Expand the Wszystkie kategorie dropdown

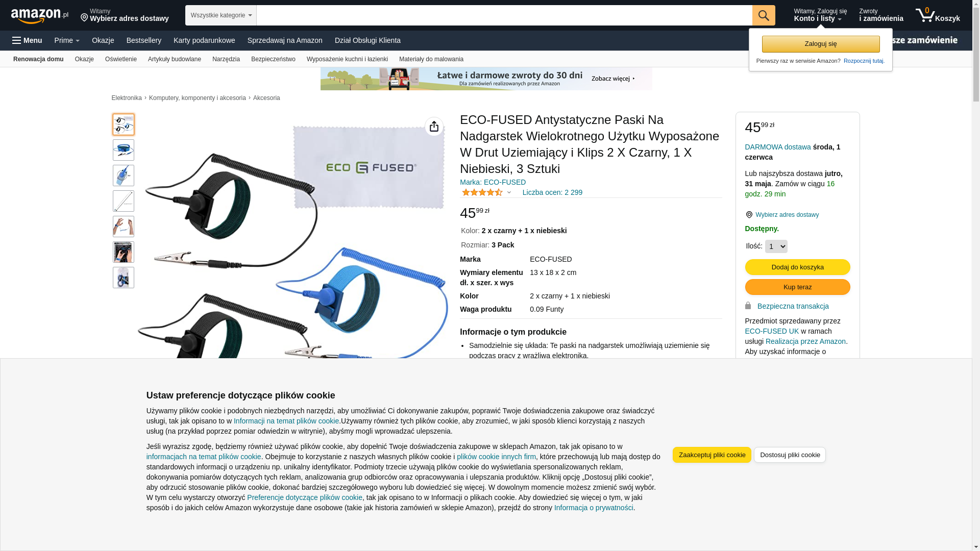tap(220, 15)
